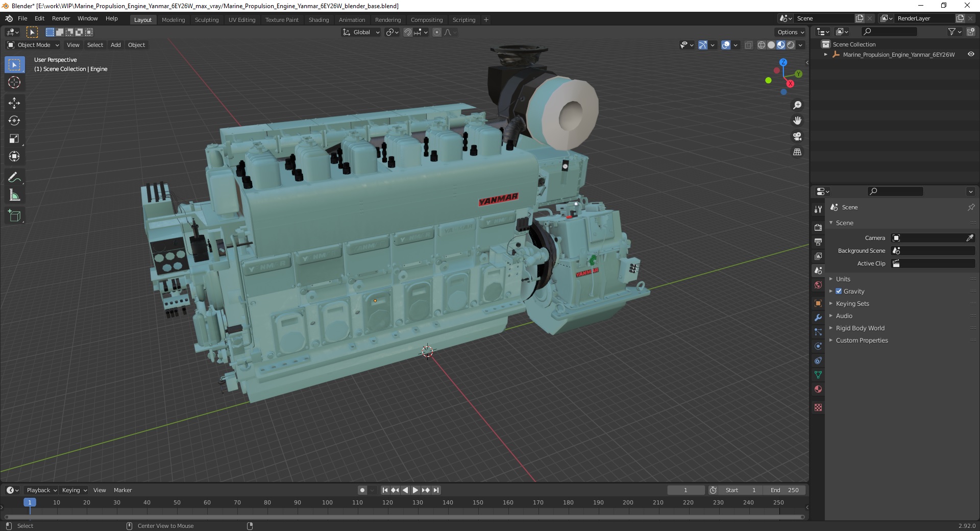This screenshot has height=531, width=980.
Task: Open the Texture properties tab
Action: pyautogui.click(x=818, y=407)
